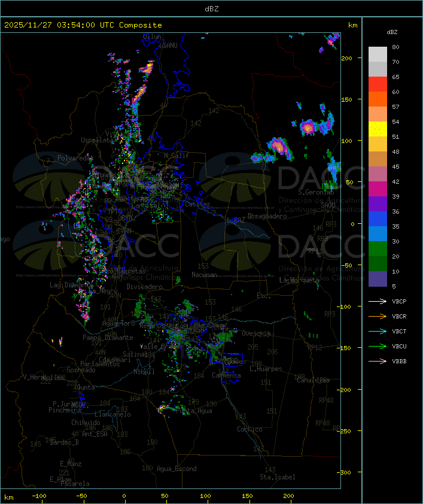Click the Chihuido place label
423x504 pixels.
point(86,423)
